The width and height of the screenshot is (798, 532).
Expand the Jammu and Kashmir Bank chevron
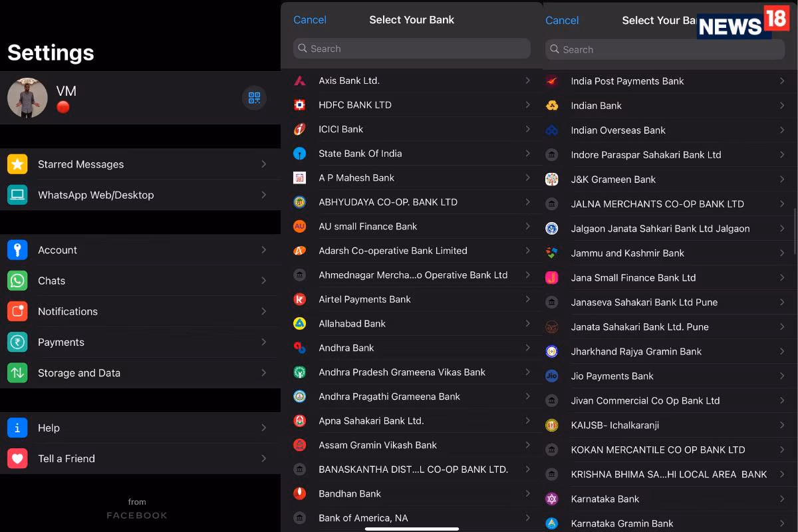click(782, 253)
